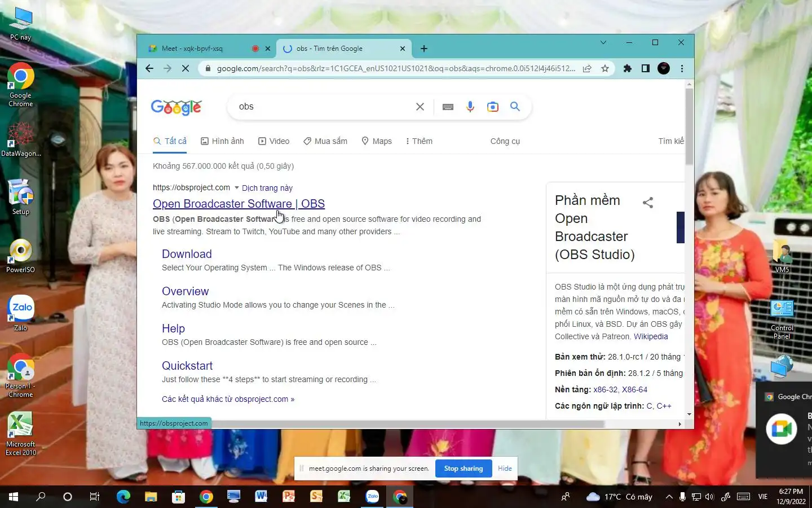The height and width of the screenshot is (508, 812).
Task: Open Chrome profile avatar
Action: 664,68
